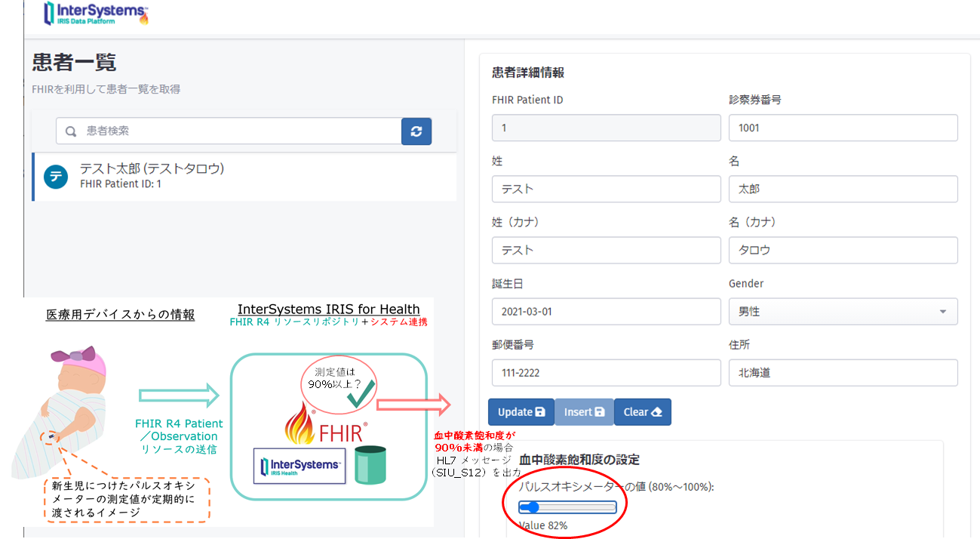980x539 pixels.
Task: Click the 住所 field containing 北海道
Action: coord(843,373)
